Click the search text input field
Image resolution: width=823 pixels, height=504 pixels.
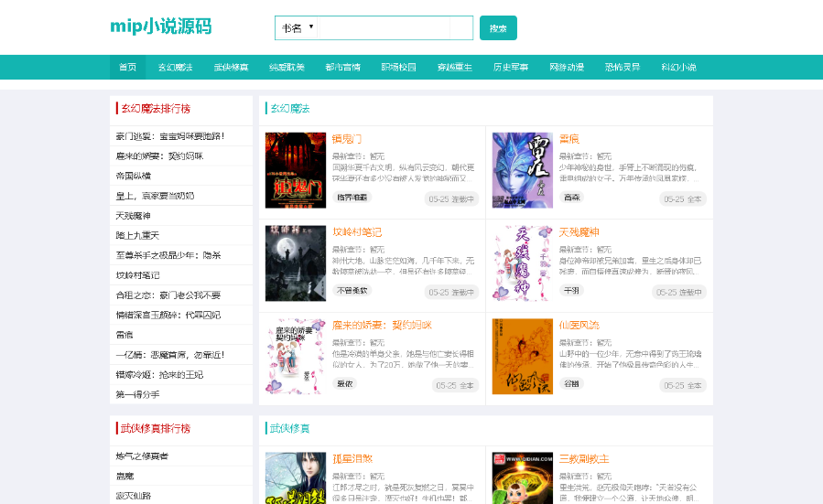(x=384, y=27)
